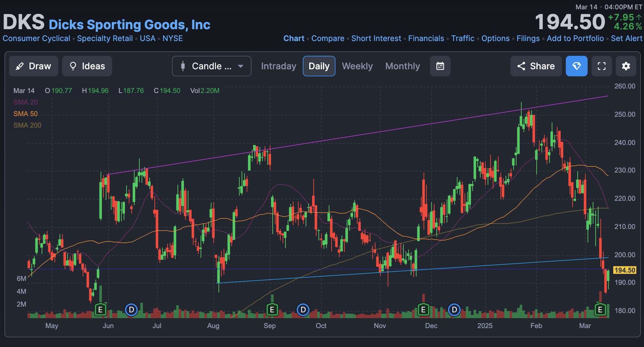This screenshot has width=644, height=347.
Task: Click the earnings E marker near June
Action: pos(100,310)
